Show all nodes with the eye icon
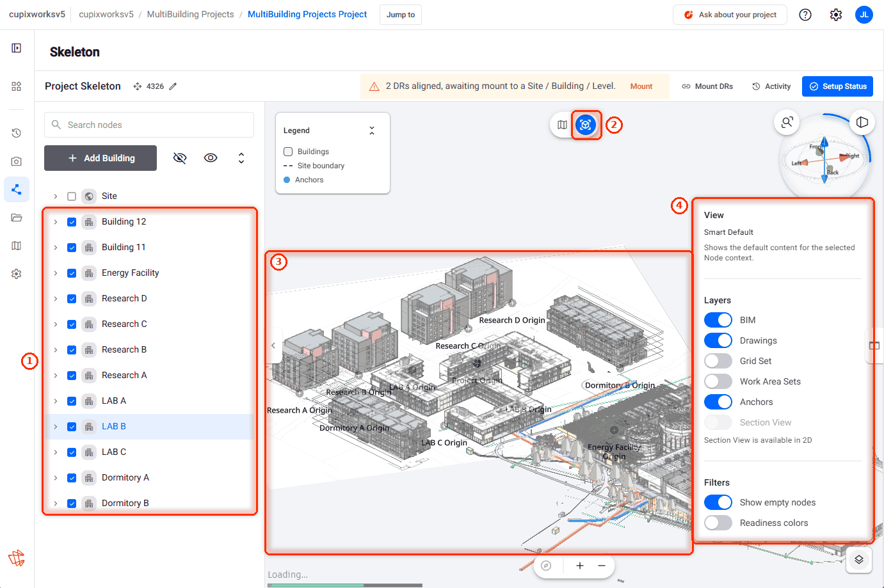 [x=211, y=158]
